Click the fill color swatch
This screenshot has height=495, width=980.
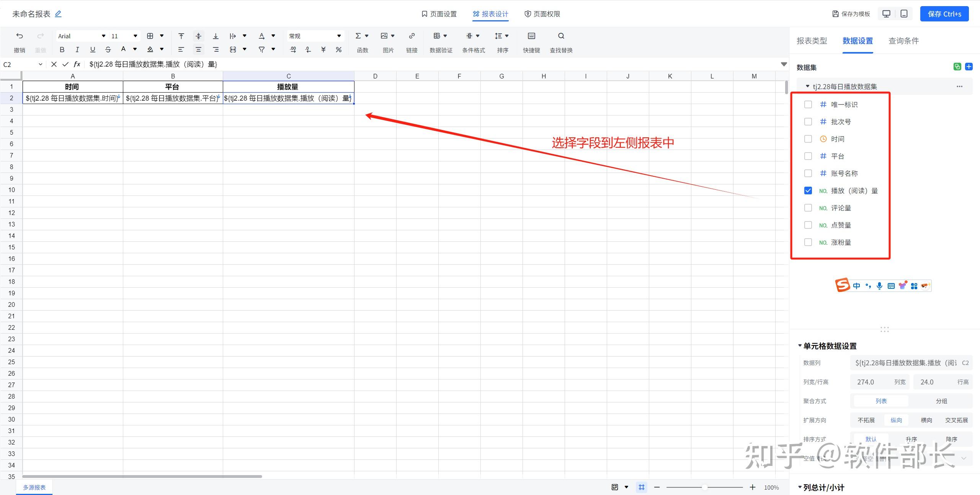pos(150,49)
